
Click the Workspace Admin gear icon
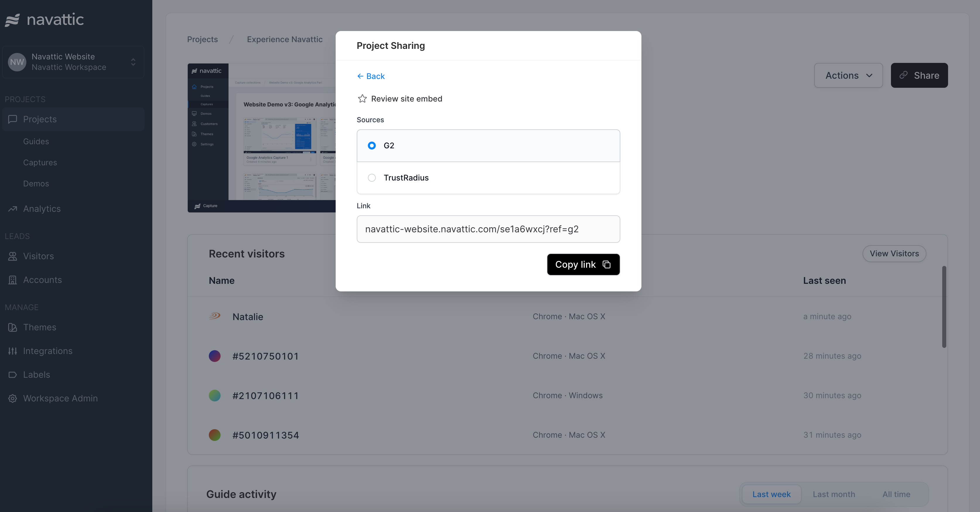pyautogui.click(x=13, y=398)
